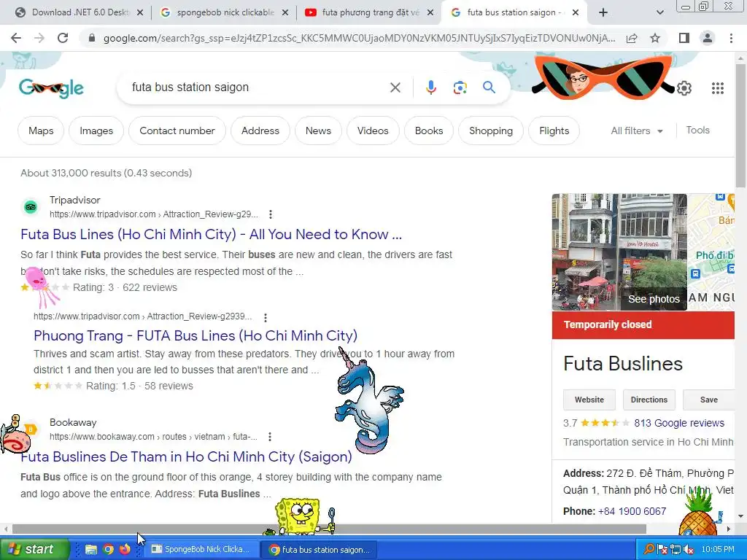Open the tab search chevron
Image resolution: width=747 pixels, height=560 pixels.
click(x=659, y=12)
